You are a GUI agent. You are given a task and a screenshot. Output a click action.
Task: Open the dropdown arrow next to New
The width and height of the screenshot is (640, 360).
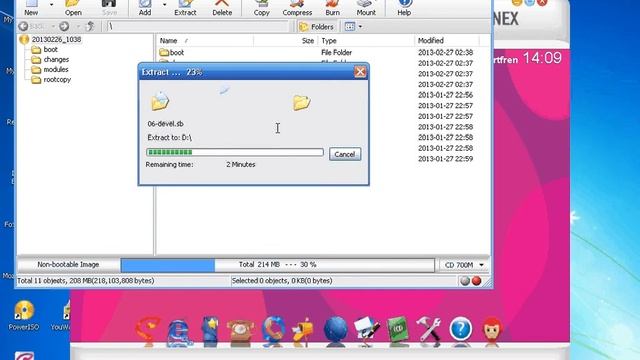(x=51, y=5)
